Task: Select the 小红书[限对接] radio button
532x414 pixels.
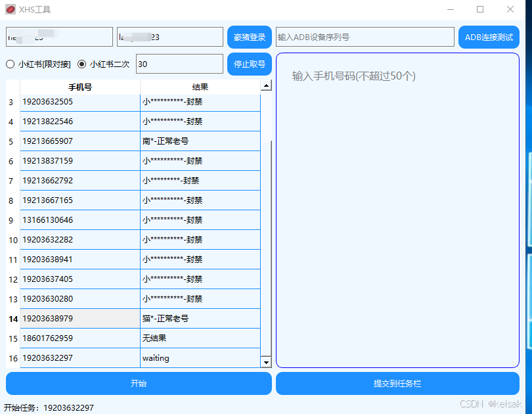Action: [10, 64]
